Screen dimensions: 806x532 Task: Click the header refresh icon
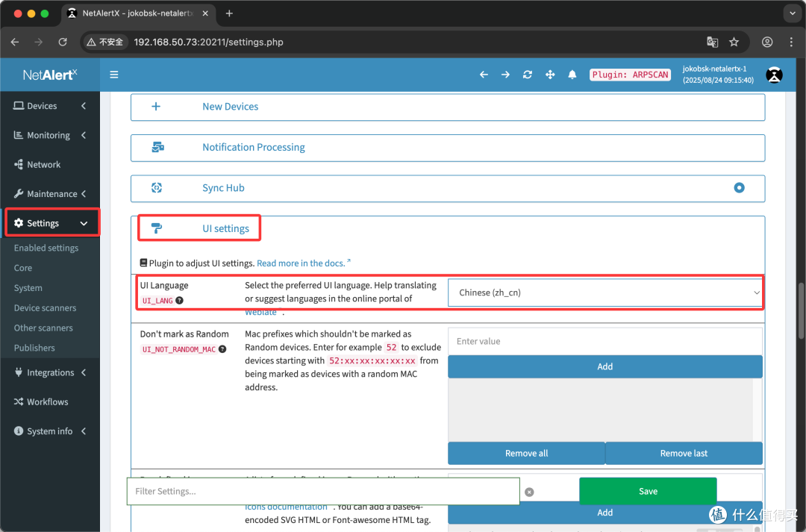(x=528, y=75)
